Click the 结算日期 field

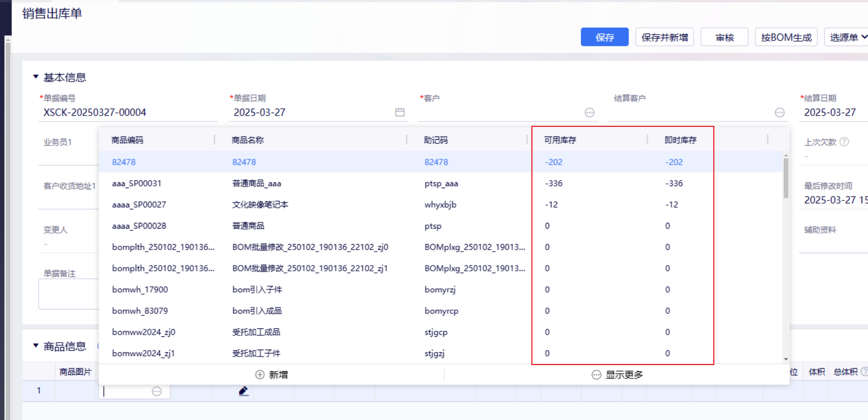click(x=833, y=112)
